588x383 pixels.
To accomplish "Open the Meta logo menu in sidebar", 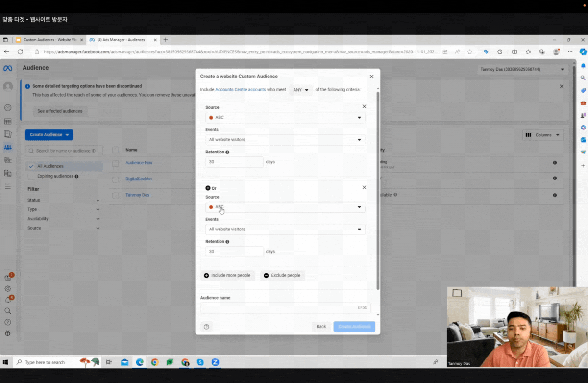I will coord(8,68).
